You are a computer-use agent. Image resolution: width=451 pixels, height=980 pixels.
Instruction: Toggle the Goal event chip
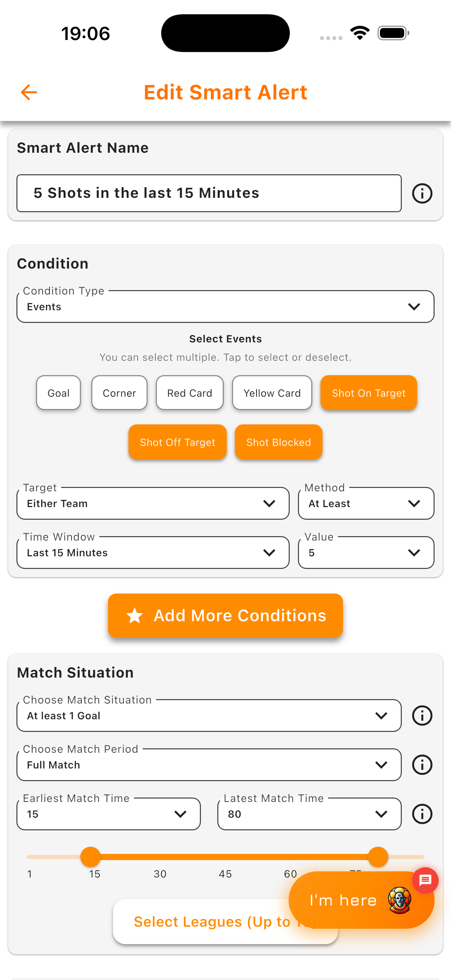pos(58,393)
